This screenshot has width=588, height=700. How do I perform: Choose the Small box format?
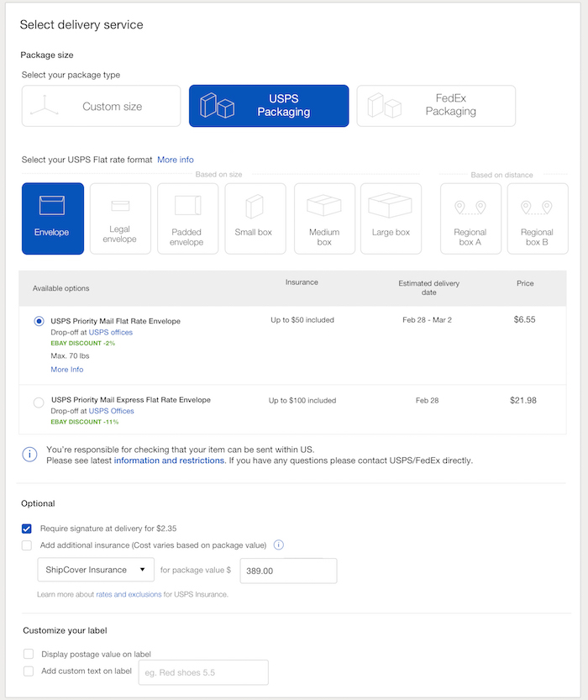tap(255, 218)
